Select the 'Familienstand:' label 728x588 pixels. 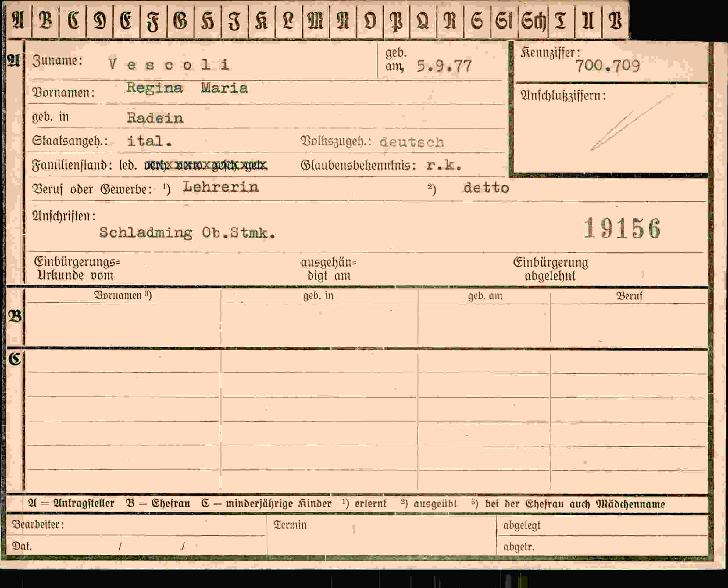click(x=72, y=165)
